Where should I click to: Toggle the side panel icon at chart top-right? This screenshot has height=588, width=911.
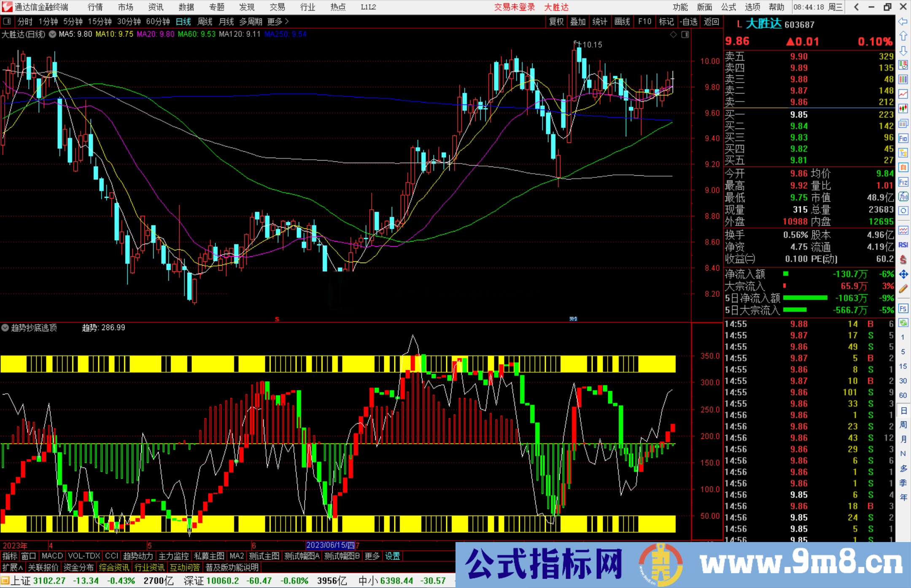[685, 34]
